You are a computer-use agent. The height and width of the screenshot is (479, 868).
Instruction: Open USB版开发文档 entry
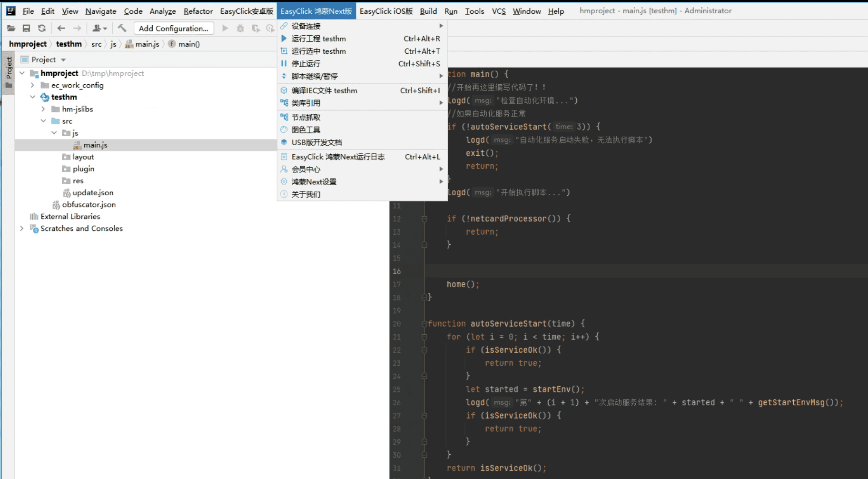click(x=316, y=142)
